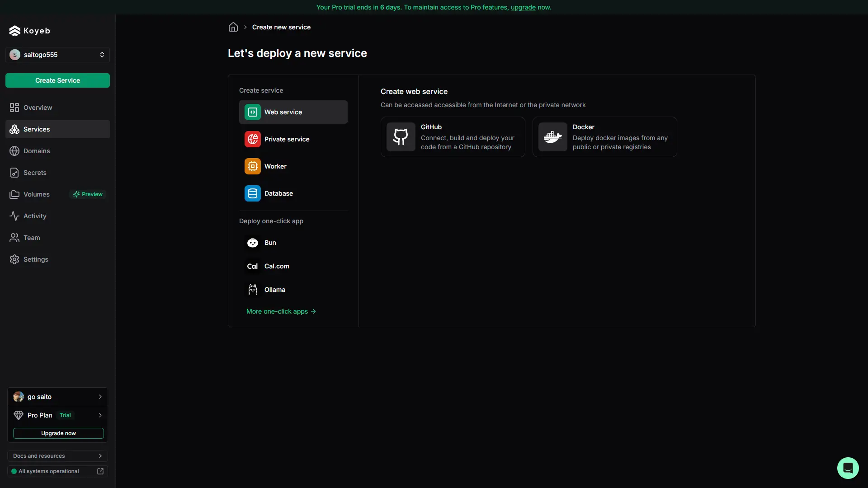
Task: Open the saitogo555 organization switcher
Action: (x=57, y=55)
